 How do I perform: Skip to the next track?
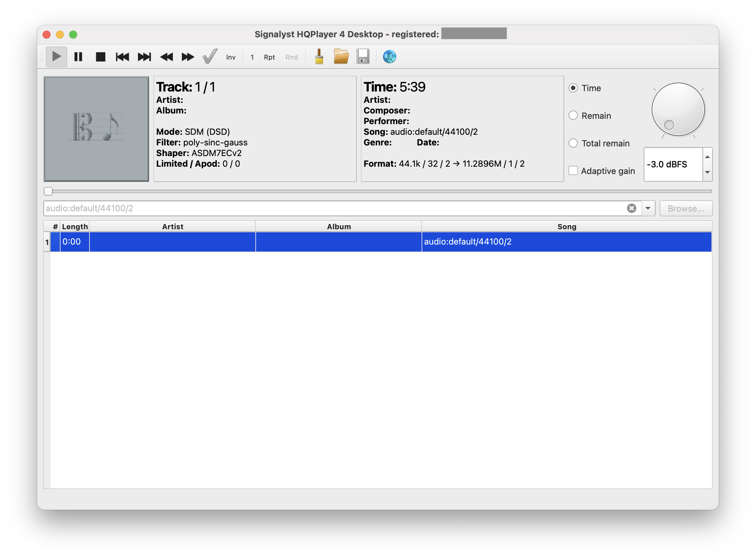click(x=144, y=57)
